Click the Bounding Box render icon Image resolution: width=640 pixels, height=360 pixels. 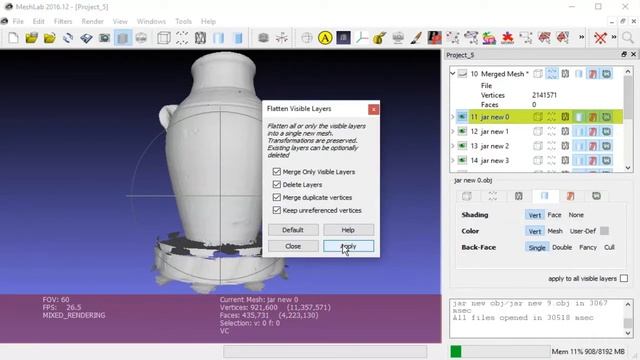164,38
